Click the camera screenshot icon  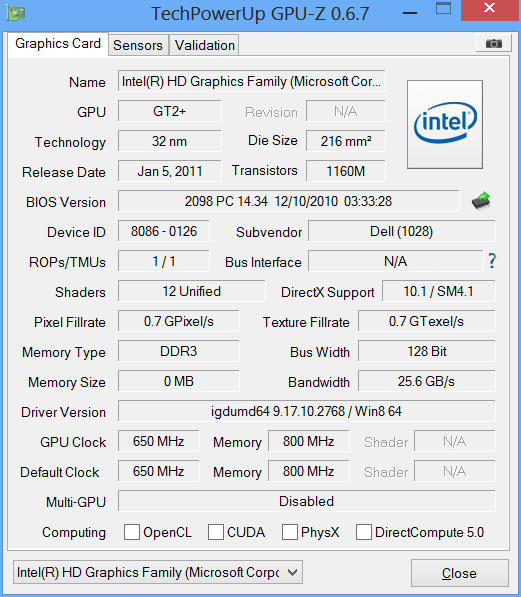(x=493, y=43)
